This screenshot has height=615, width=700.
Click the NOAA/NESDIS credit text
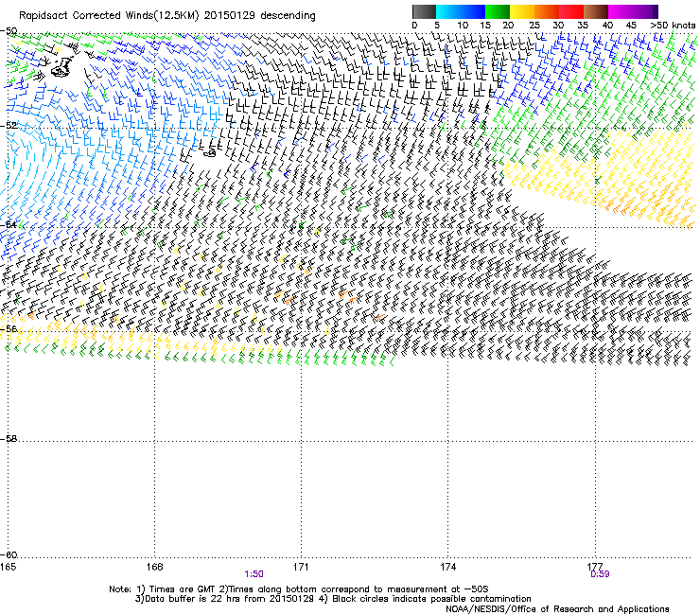557,609
